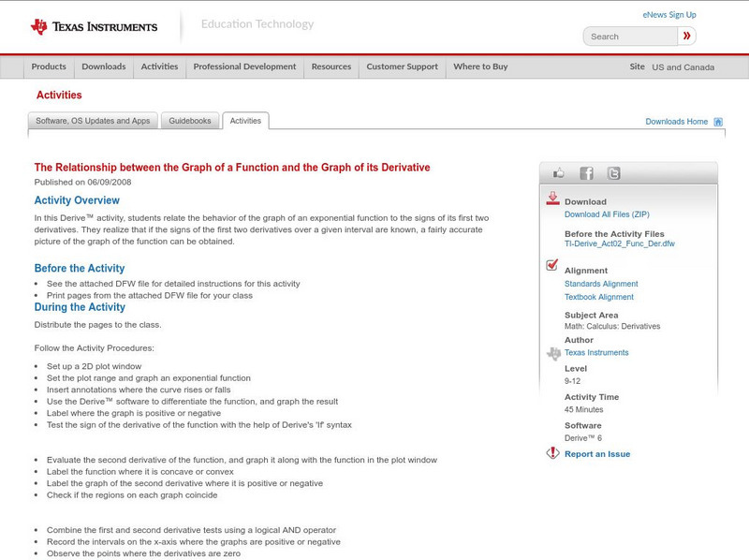Click the Math: Calculus: Derivatives subject text

[x=612, y=326]
